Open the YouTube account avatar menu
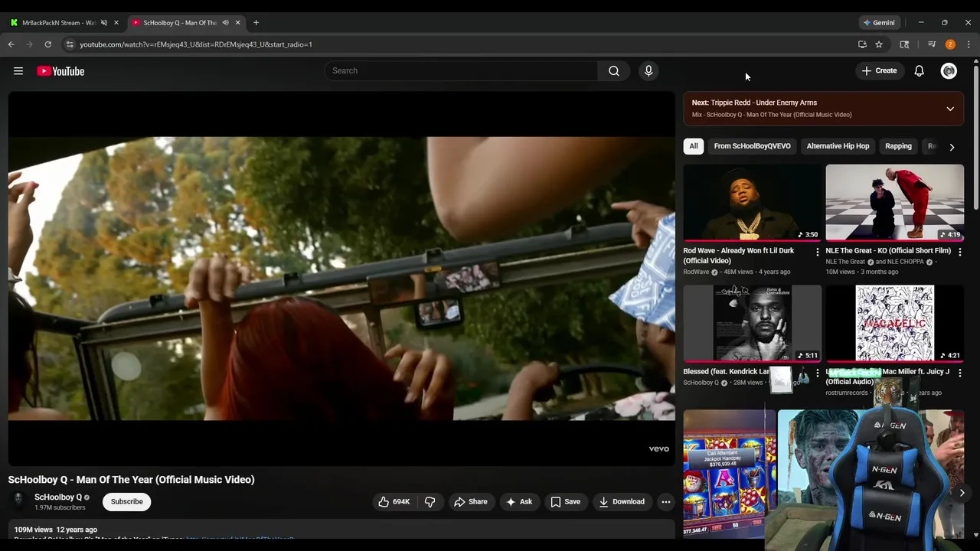980x551 pixels. pyautogui.click(x=949, y=71)
